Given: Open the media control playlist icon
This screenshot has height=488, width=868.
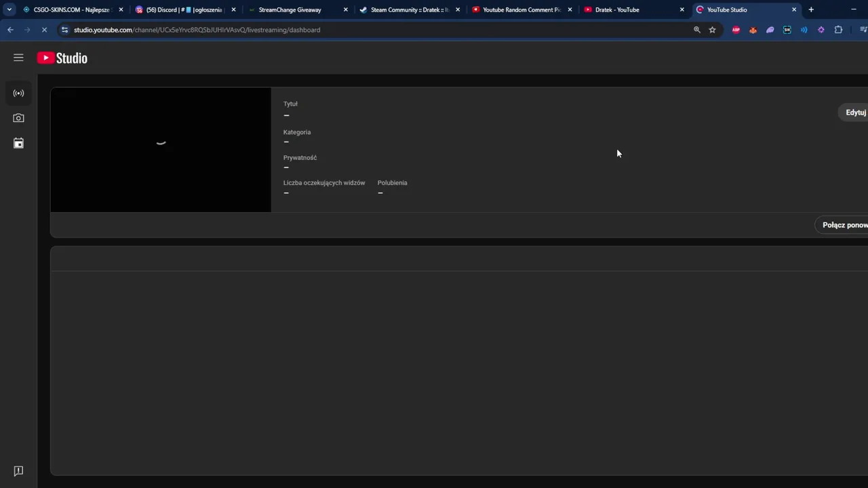Looking at the screenshot, I should click(x=863, y=30).
